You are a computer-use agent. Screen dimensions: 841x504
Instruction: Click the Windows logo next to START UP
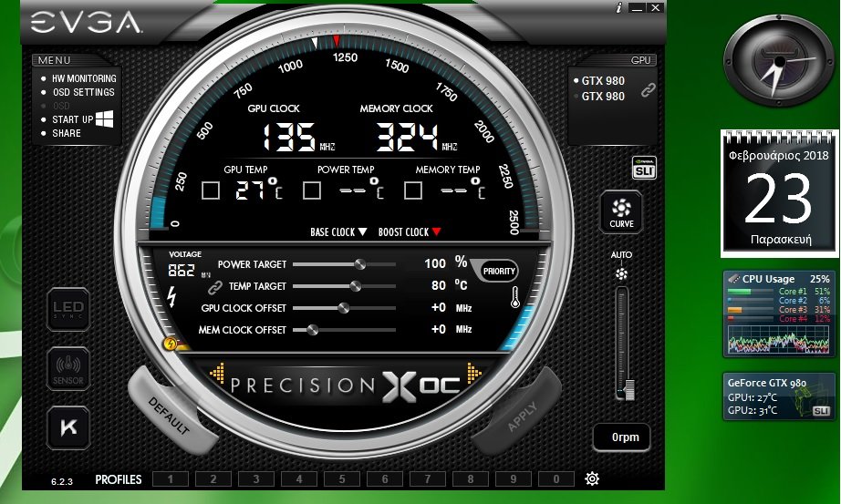[x=104, y=119]
